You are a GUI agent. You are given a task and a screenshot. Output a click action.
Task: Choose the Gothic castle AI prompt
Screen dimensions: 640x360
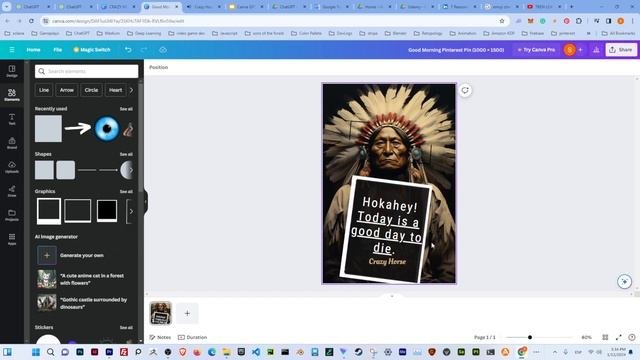point(82,303)
